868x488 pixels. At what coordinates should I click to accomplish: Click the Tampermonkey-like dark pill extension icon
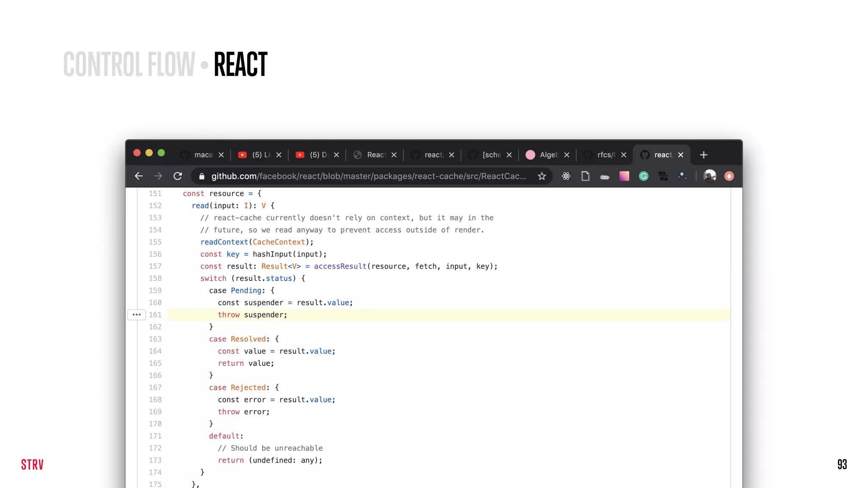coord(605,177)
